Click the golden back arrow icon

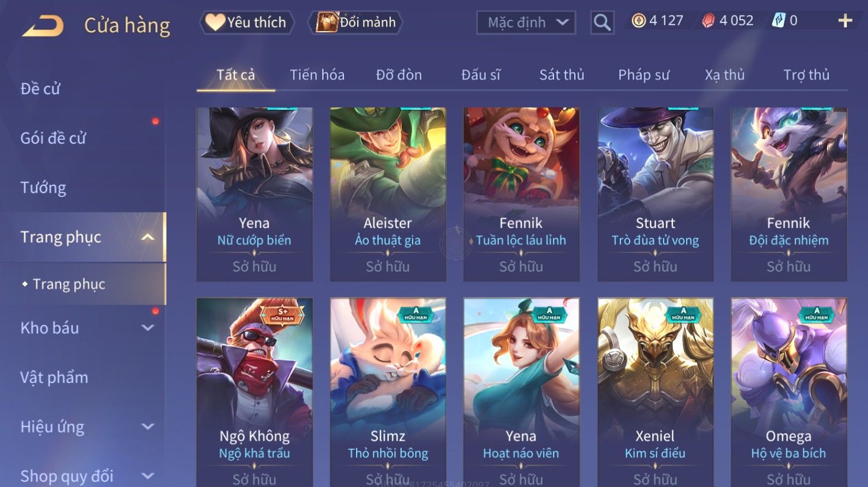43,25
